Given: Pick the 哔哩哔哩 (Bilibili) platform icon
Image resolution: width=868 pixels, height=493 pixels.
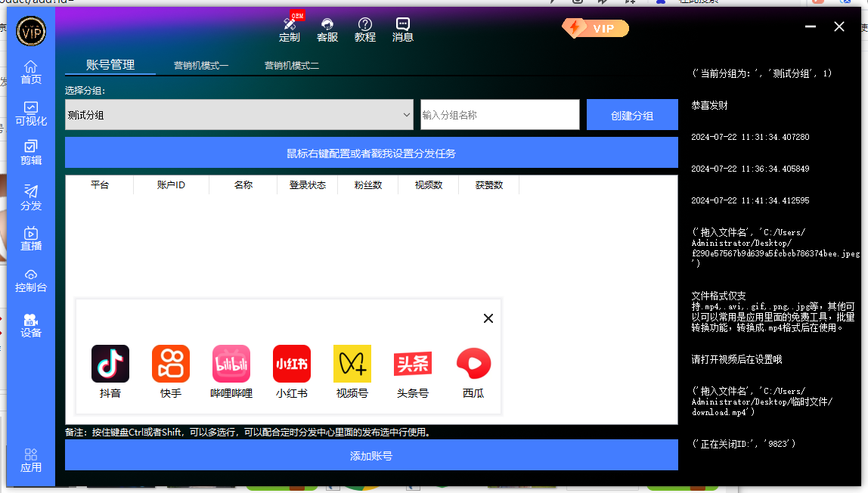Looking at the screenshot, I should pyautogui.click(x=231, y=364).
